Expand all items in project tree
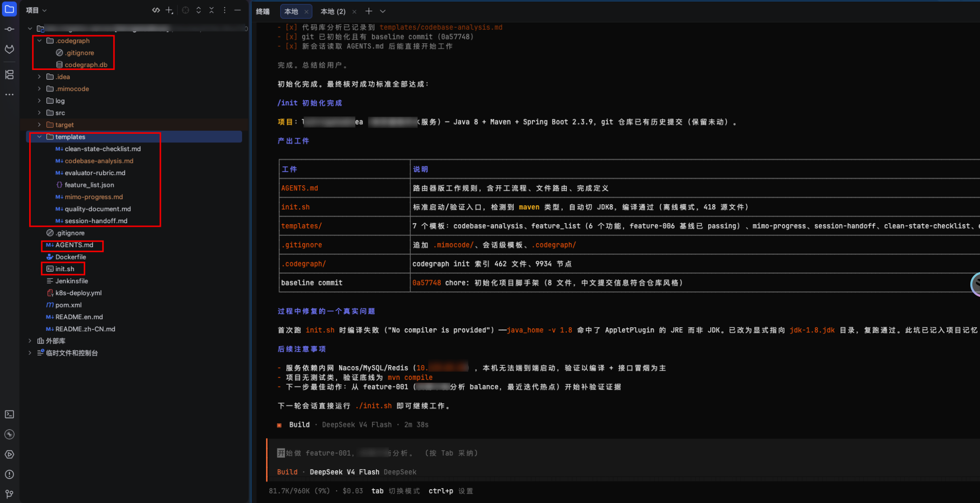This screenshot has width=980, height=503. [x=199, y=10]
